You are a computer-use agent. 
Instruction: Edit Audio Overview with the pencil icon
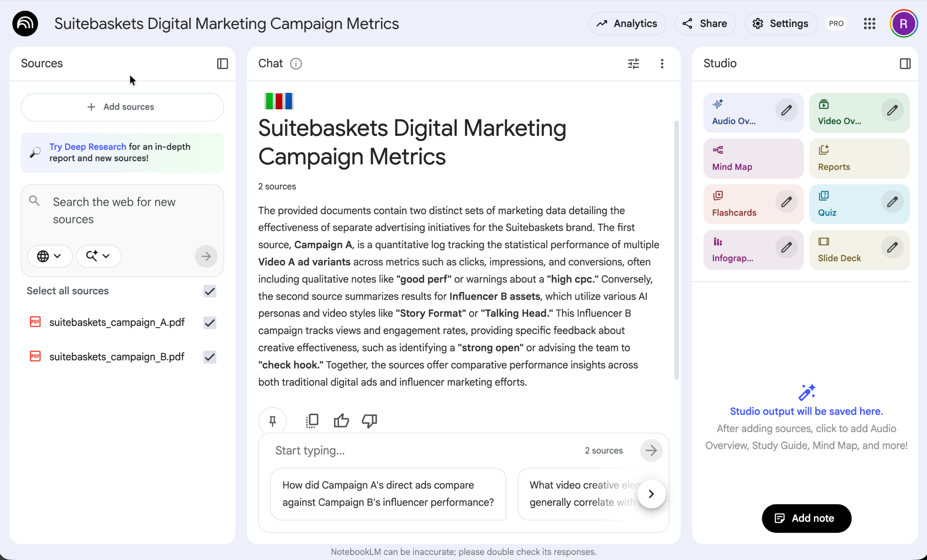pyautogui.click(x=786, y=110)
